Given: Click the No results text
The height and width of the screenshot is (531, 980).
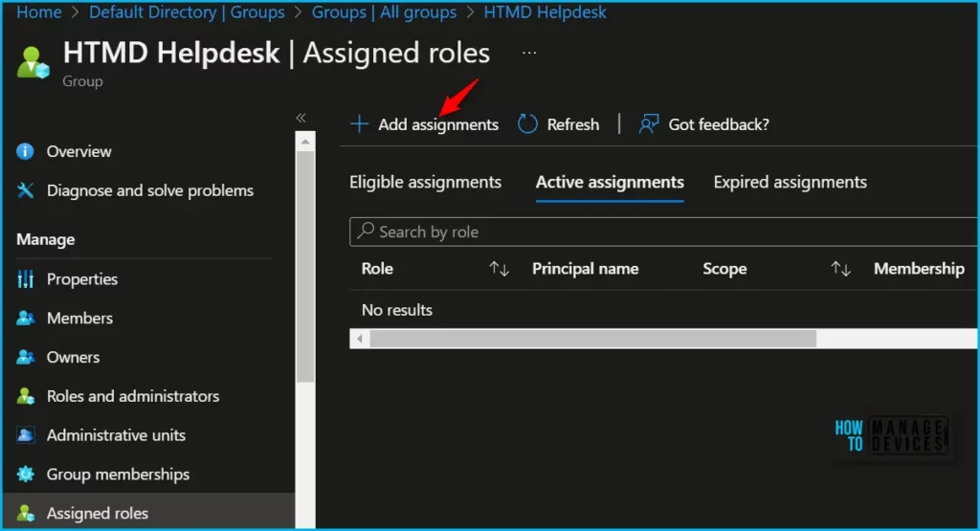Looking at the screenshot, I should tap(397, 310).
